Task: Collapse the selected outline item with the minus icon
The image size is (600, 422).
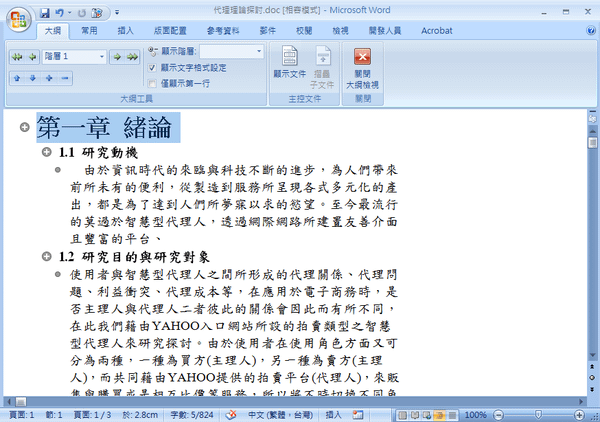Action: click(65, 78)
